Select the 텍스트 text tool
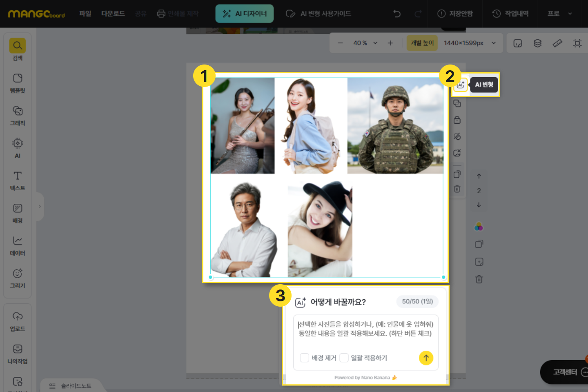 pyautogui.click(x=18, y=180)
